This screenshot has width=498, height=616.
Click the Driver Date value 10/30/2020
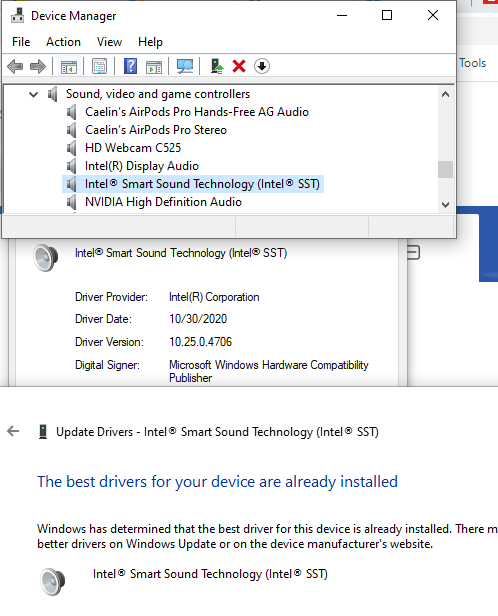pyautogui.click(x=198, y=319)
